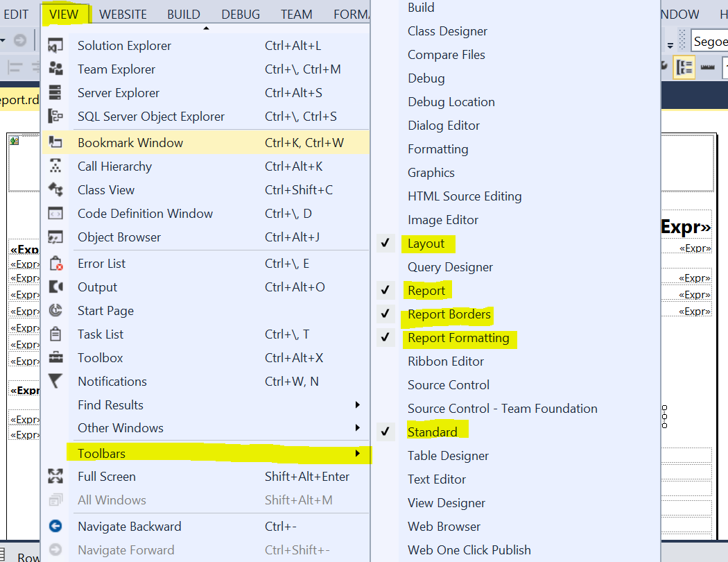
Task: Disable the Report Borders toolbar
Action: pyautogui.click(x=449, y=314)
